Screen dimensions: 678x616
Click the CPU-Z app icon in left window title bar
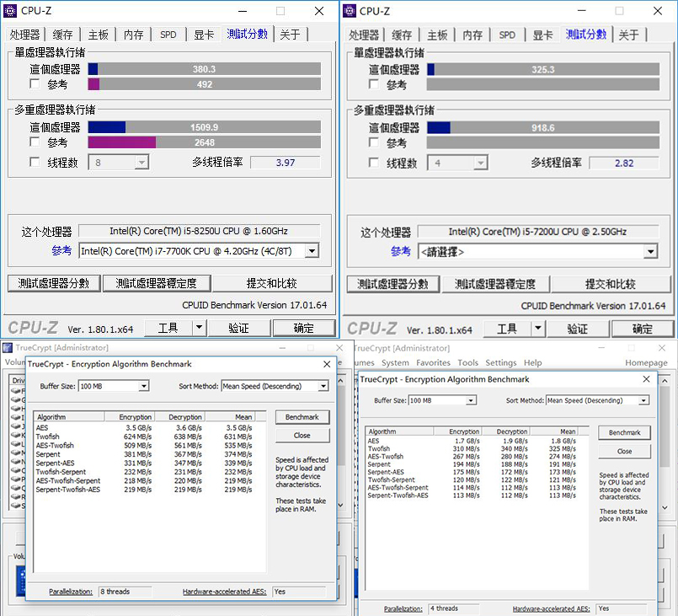[x=9, y=11]
